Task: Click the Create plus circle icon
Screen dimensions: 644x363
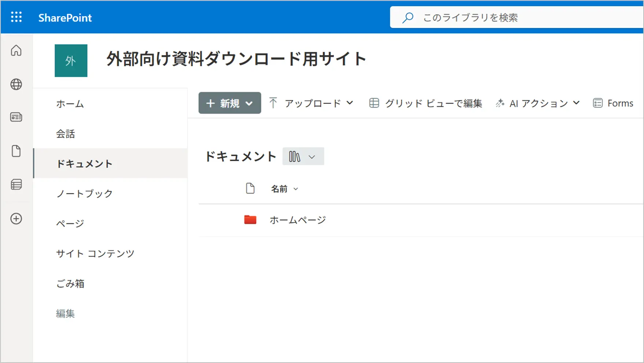Action: pos(16,219)
